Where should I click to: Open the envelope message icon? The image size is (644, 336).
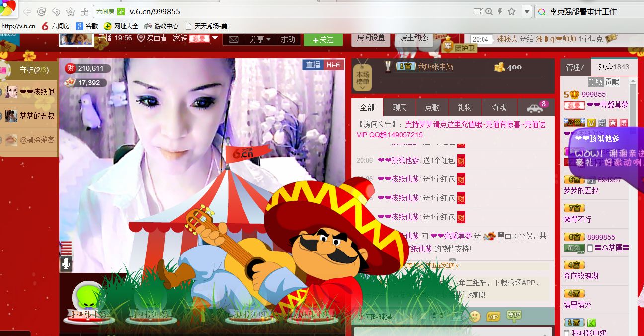click(233, 40)
